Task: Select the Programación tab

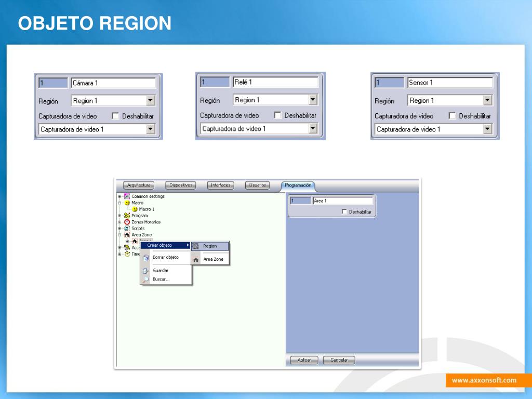Action: click(298, 185)
